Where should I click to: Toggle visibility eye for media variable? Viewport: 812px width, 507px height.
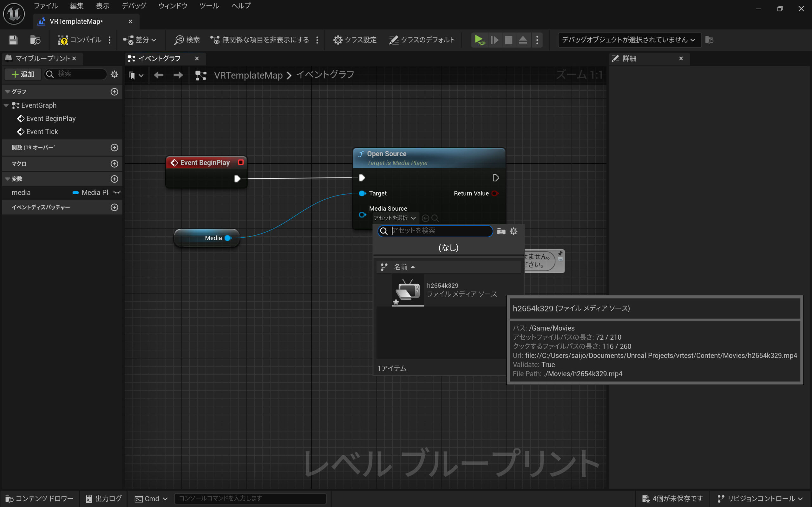[x=117, y=192]
